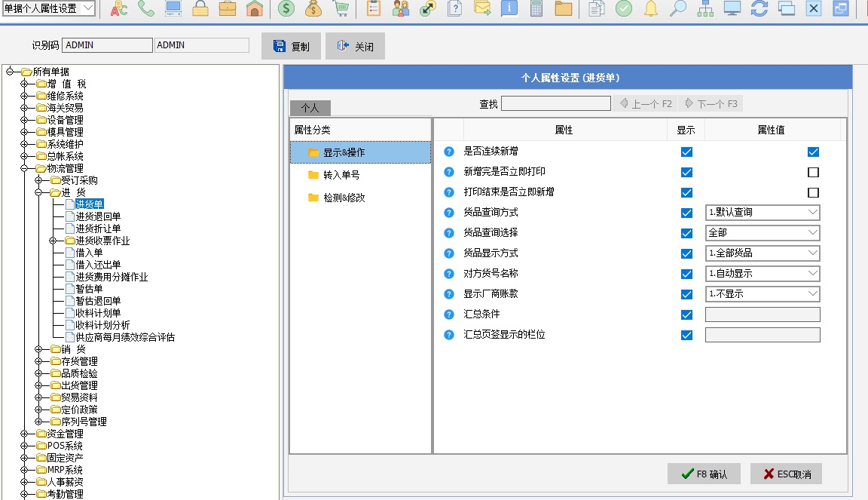Click the padlock icon in toolbar
The height and width of the screenshot is (500, 868).
click(200, 9)
